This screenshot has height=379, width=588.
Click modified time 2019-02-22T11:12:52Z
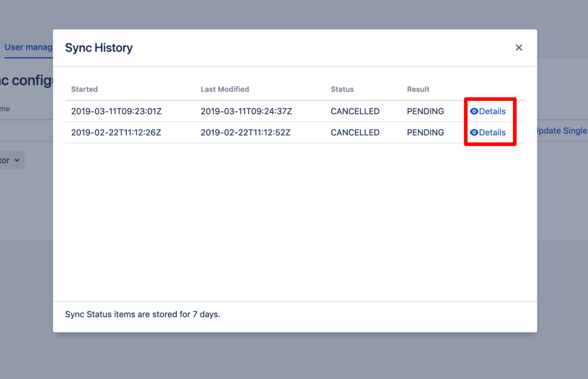(x=245, y=133)
